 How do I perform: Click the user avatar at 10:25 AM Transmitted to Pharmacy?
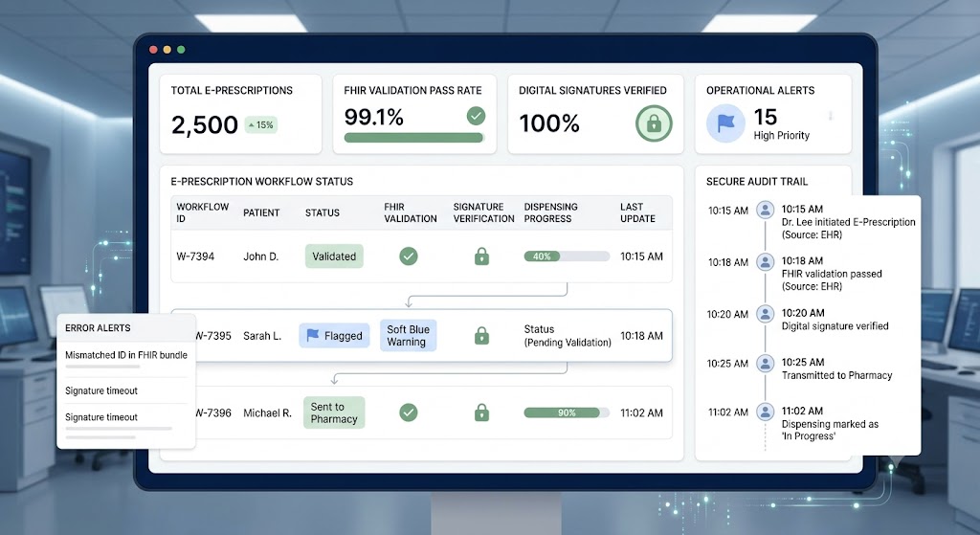coord(765,363)
